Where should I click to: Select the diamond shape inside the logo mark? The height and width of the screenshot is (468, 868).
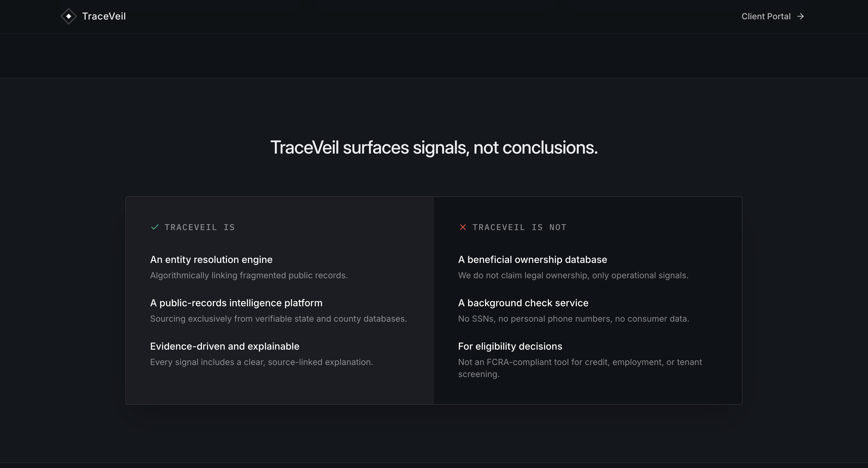click(68, 16)
